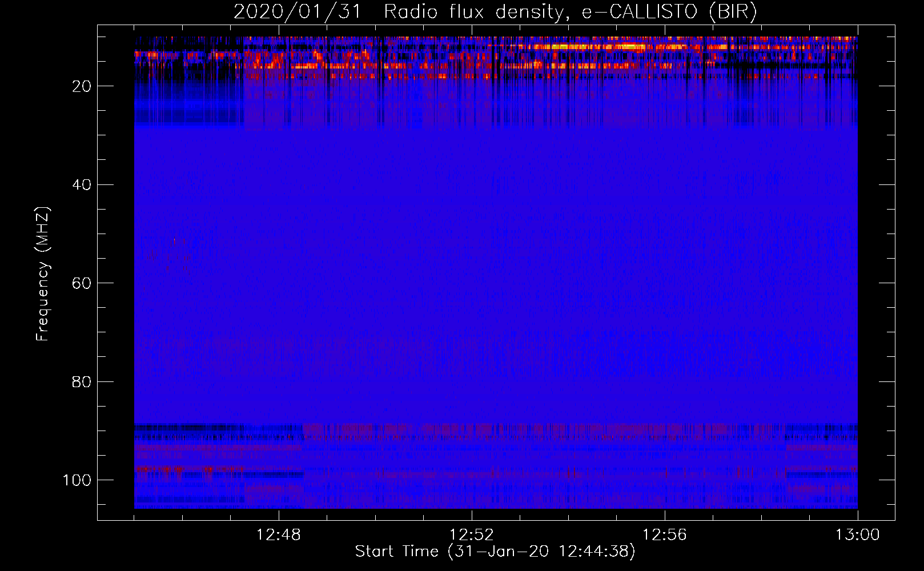Click the 12:52 time tick label

[471, 535]
